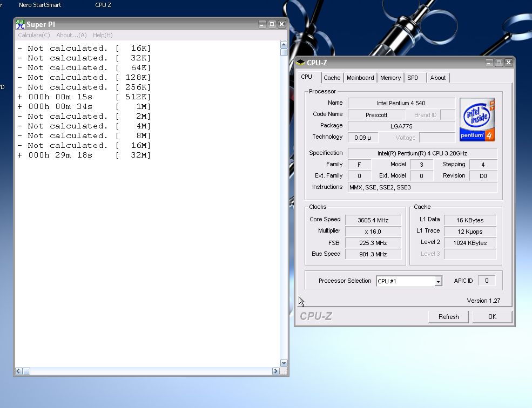Image resolution: width=532 pixels, height=408 pixels.
Task: Click the Refresh button in CPU-Z
Action: (448, 317)
